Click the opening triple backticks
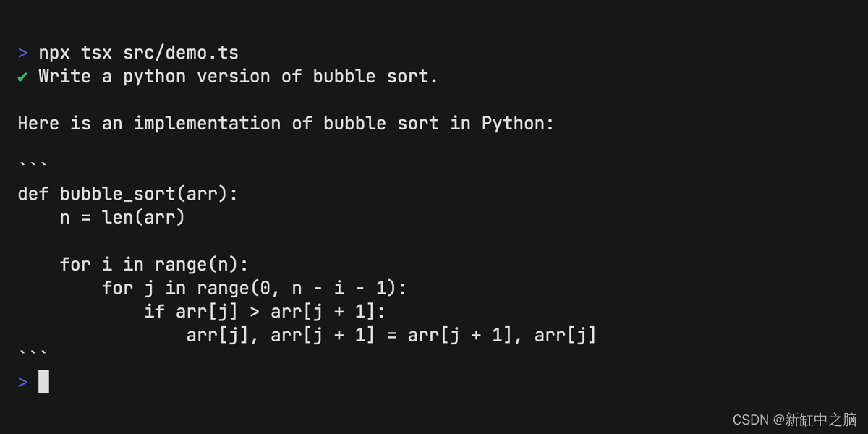This screenshot has width=868, height=434. (x=33, y=164)
